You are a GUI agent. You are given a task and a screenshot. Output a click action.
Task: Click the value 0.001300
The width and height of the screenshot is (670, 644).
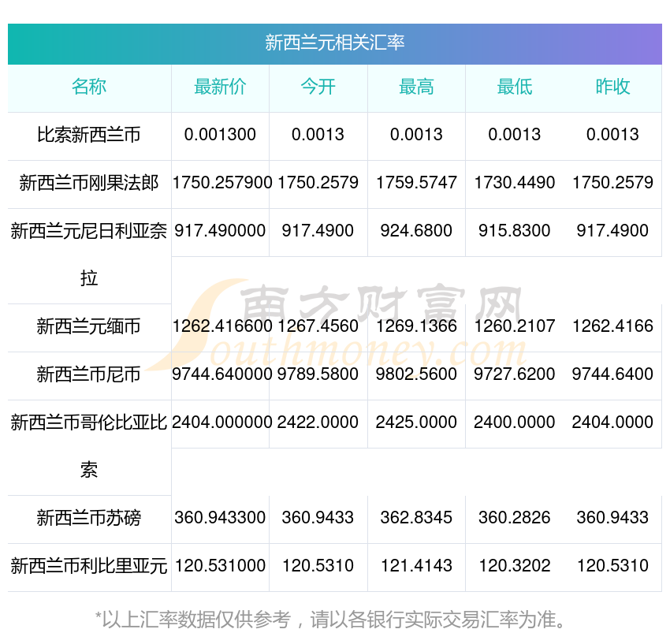220,135
